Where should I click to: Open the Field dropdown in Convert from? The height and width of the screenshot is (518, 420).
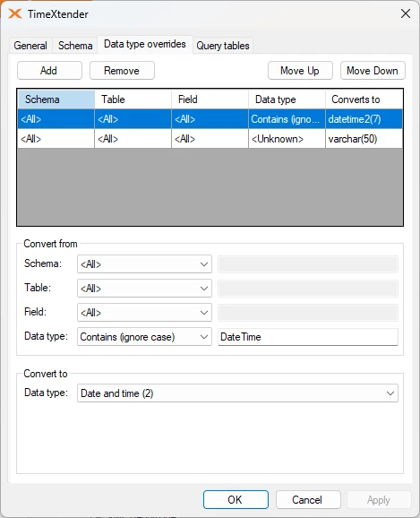pyautogui.click(x=144, y=313)
